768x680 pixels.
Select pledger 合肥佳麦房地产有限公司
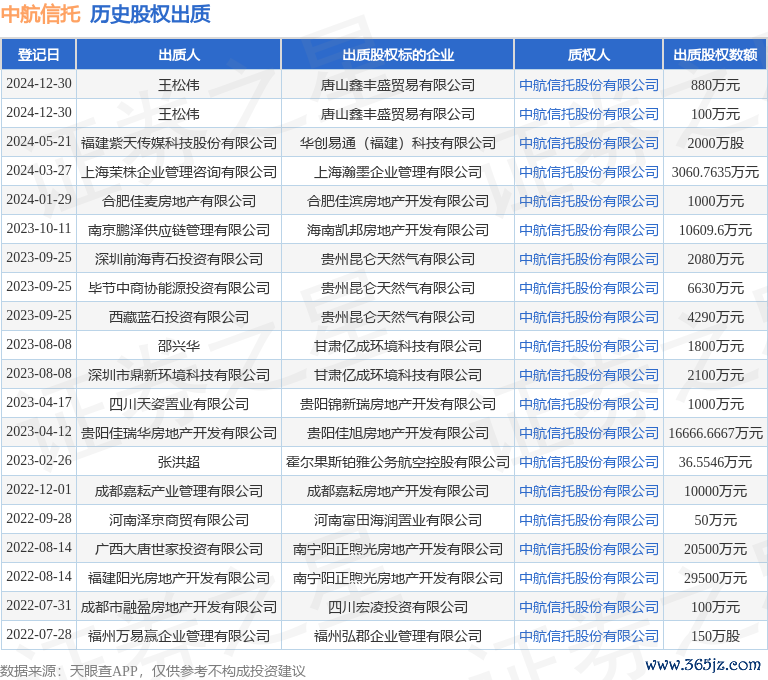179,201
